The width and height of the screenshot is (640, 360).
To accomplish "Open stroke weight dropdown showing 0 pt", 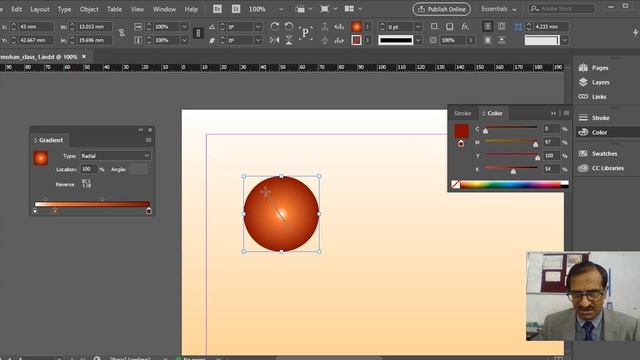I will pyautogui.click(x=418, y=27).
